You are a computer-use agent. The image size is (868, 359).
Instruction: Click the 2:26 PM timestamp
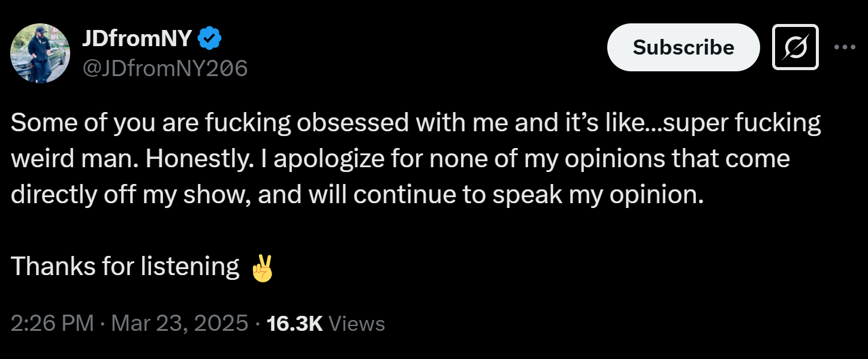[x=52, y=324]
